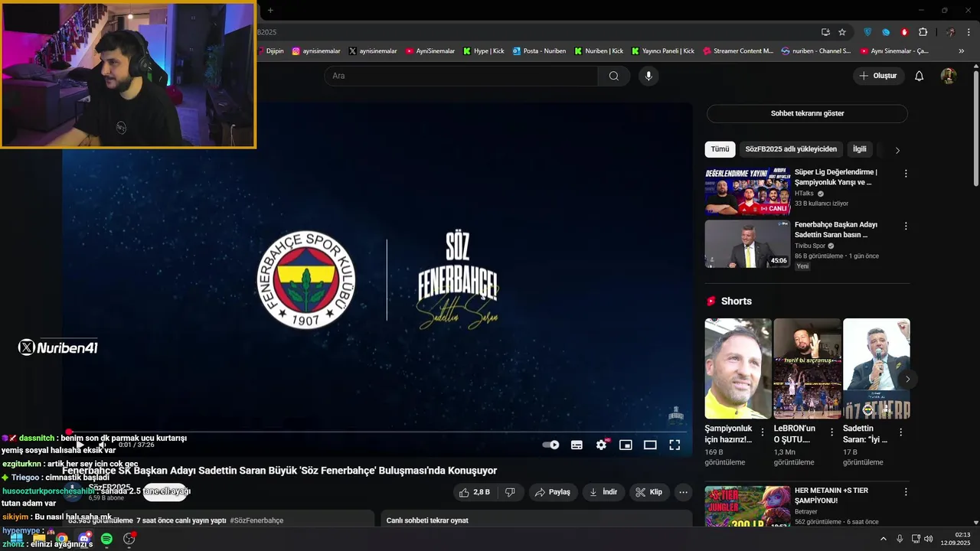Screen dimensions: 980x551
Task: Open Yayıncı Paneli | Kick bookmark
Action: [x=662, y=51]
